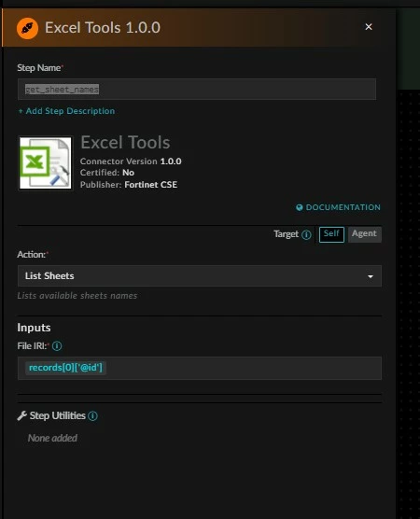Image resolution: width=420 pixels, height=519 pixels.
Task: Click the 'None added' text
Action: click(52, 438)
